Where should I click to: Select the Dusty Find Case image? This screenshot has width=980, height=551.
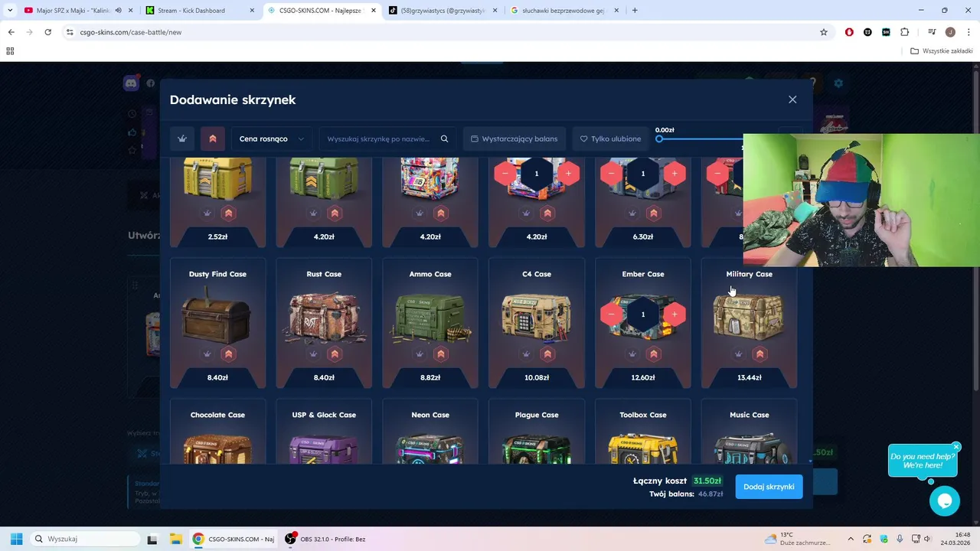click(x=217, y=315)
